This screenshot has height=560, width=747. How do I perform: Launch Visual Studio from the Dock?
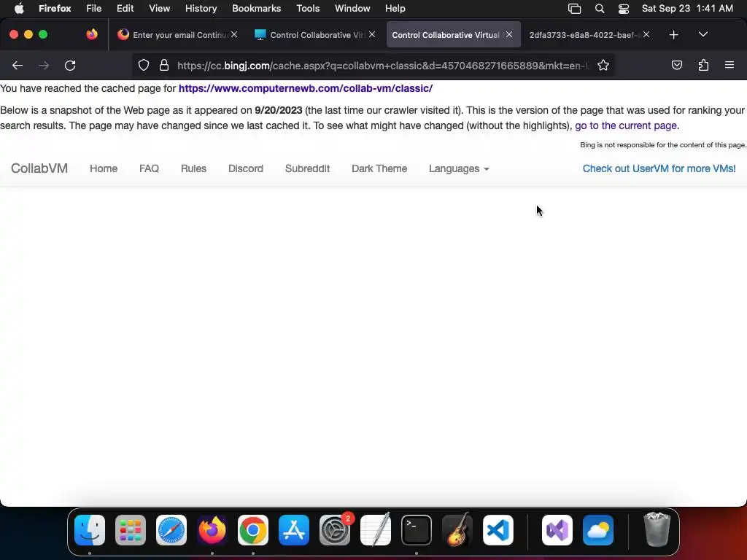557,530
